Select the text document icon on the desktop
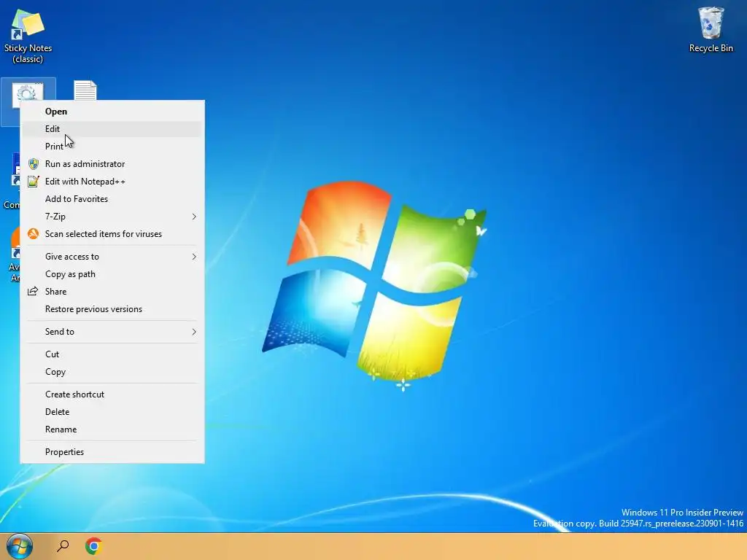 click(85, 90)
